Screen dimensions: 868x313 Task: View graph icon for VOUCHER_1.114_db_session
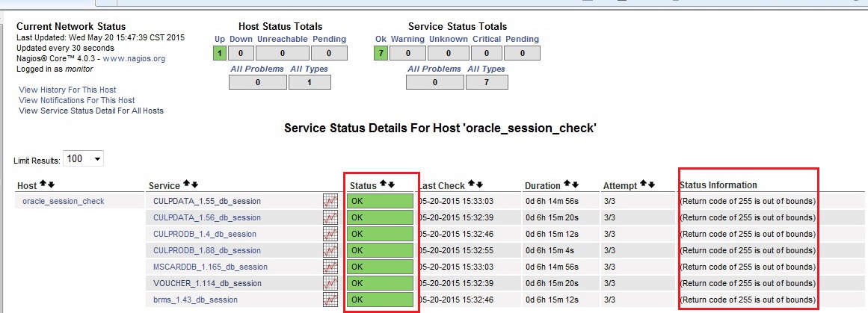(330, 283)
